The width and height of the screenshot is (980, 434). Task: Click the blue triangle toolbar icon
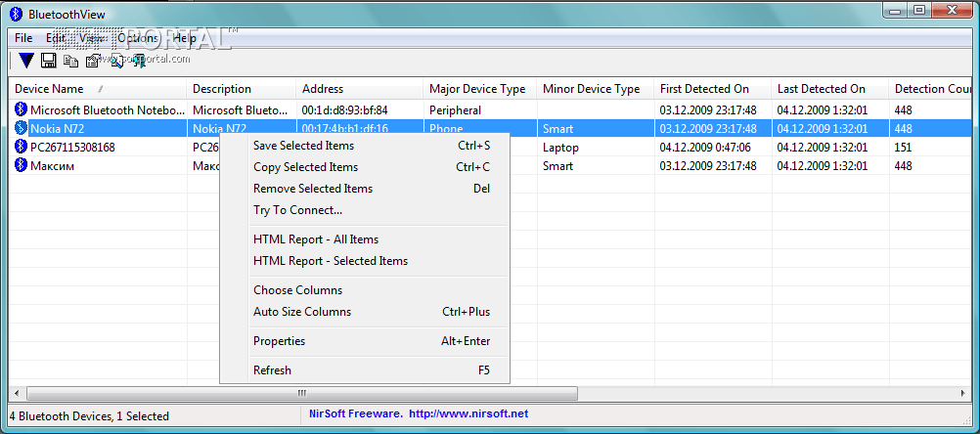click(x=26, y=61)
